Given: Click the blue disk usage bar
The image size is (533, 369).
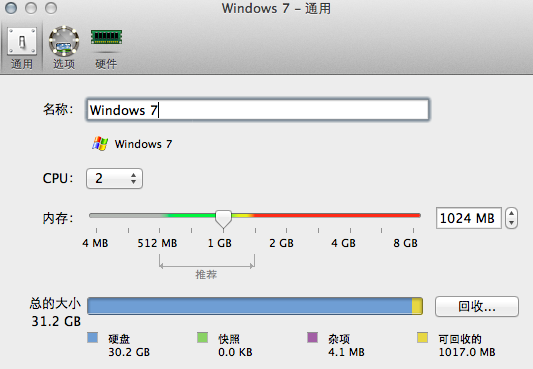Looking at the screenshot, I should [x=250, y=306].
